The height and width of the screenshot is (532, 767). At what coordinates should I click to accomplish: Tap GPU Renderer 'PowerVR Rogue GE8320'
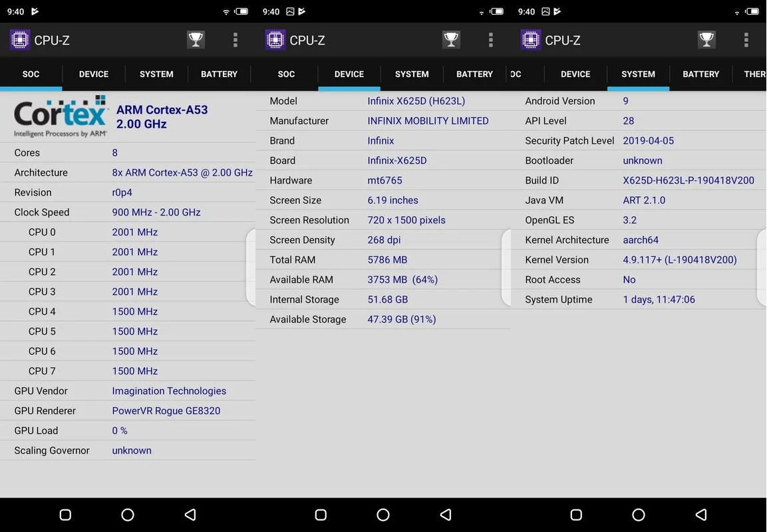[166, 411]
